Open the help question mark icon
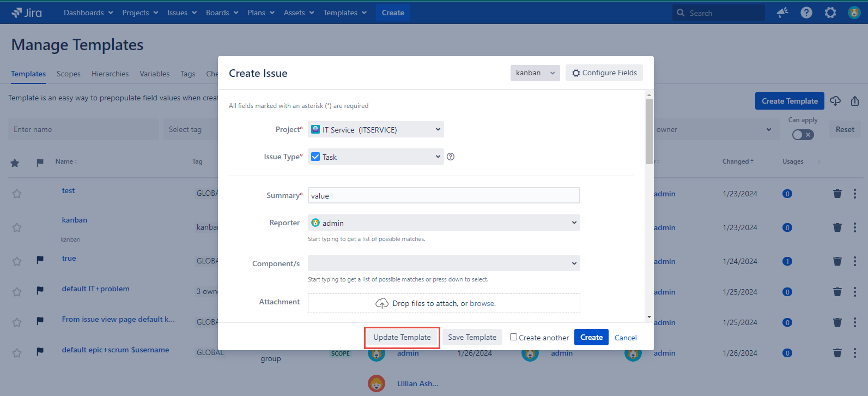Viewport: 868px width, 396px height. pos(806,13)
